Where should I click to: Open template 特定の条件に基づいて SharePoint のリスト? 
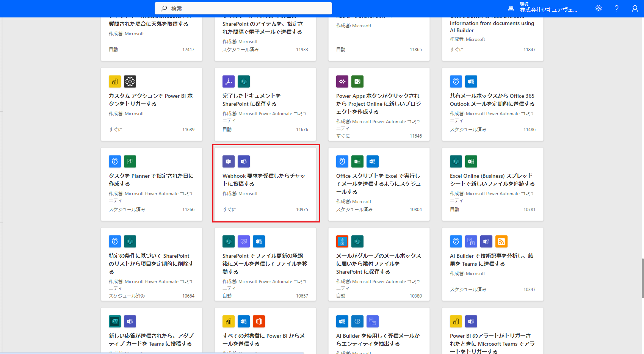151,264
